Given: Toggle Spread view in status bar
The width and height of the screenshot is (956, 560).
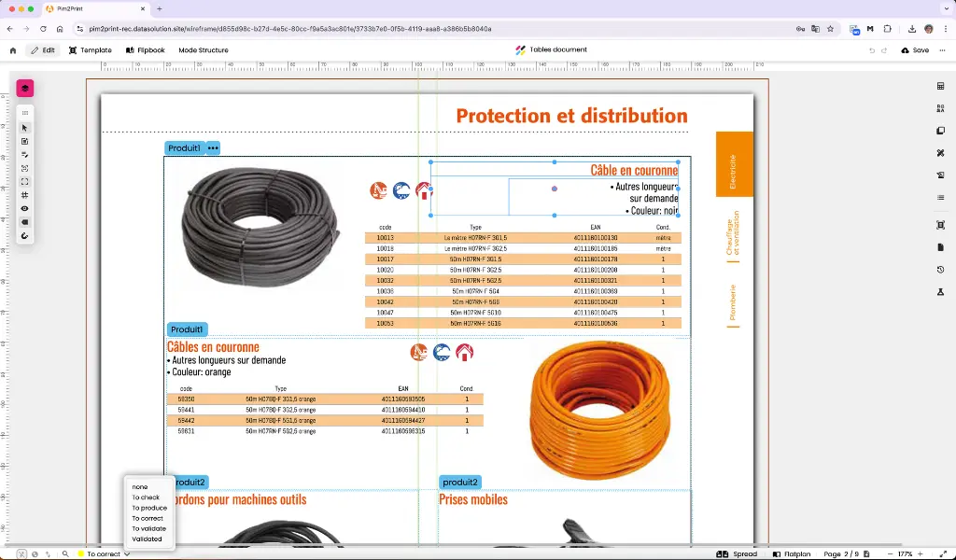Looking at the screenshot, I should tap(737, 553).
